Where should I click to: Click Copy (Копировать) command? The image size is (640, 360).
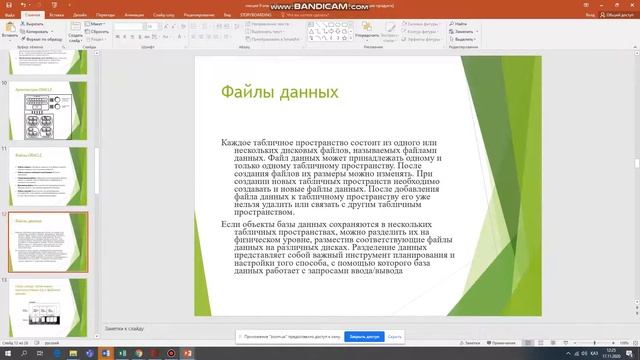pyautogui.click(x=35, y=31)
